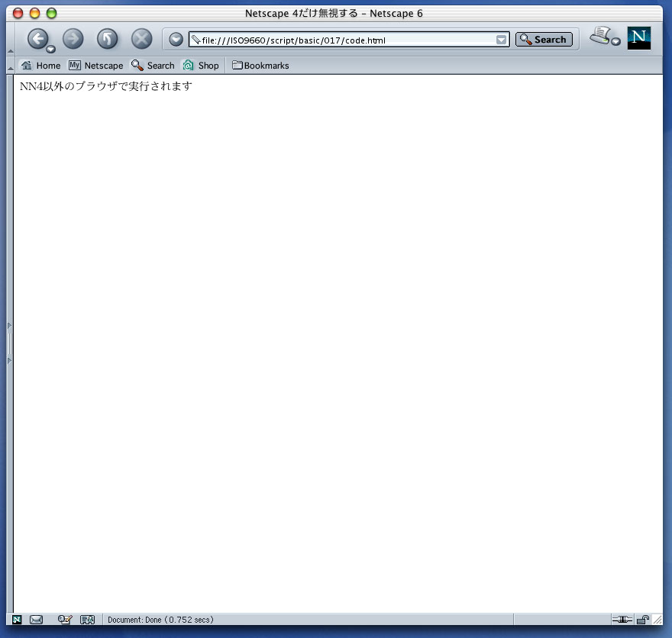
Task: Expand the URL history dropdown arrow
Action: (x=501, y=40)
